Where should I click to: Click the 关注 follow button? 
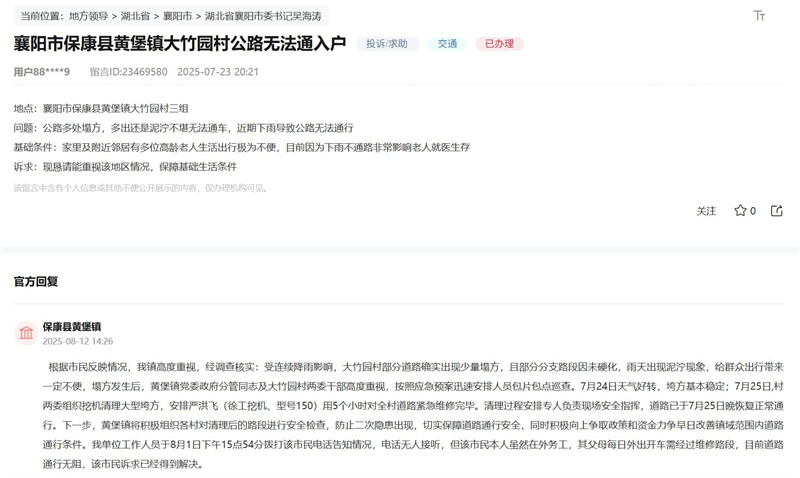coord(706,211)
